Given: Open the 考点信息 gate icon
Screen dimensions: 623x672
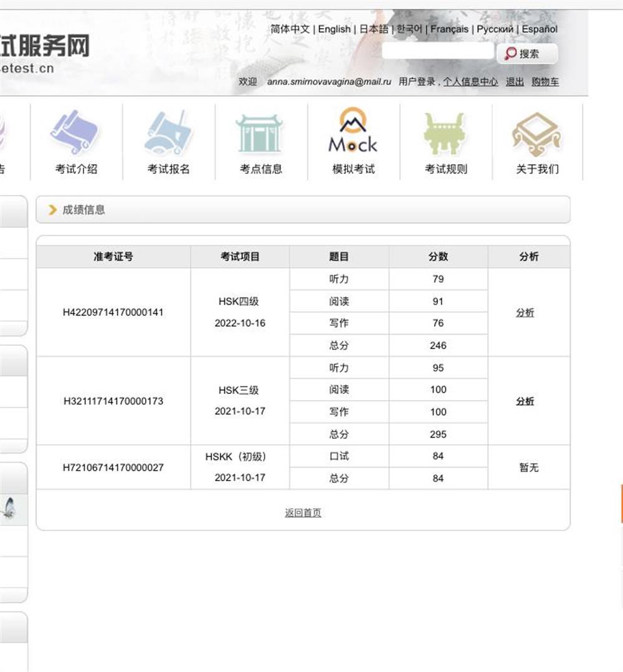Looking at the screenshot, I should 260,133.
